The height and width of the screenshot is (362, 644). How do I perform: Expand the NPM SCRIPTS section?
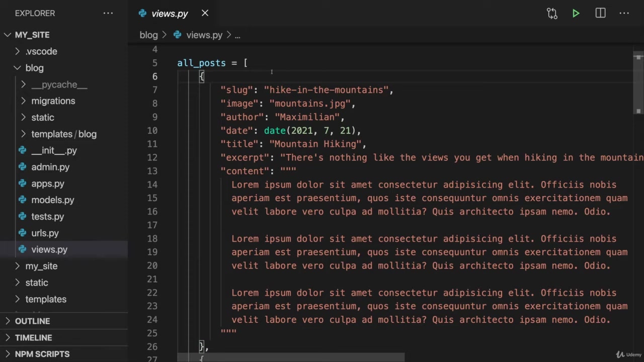[42, 354]
